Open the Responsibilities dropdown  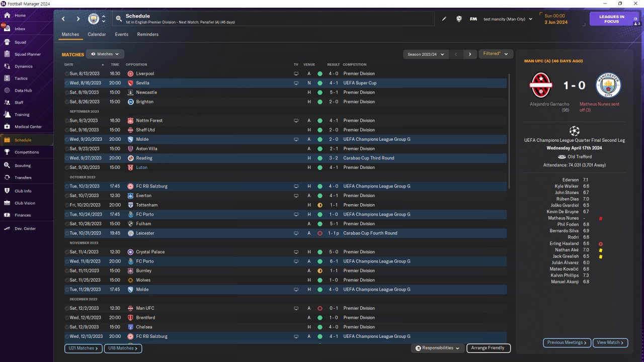click(x=438, y=348)
